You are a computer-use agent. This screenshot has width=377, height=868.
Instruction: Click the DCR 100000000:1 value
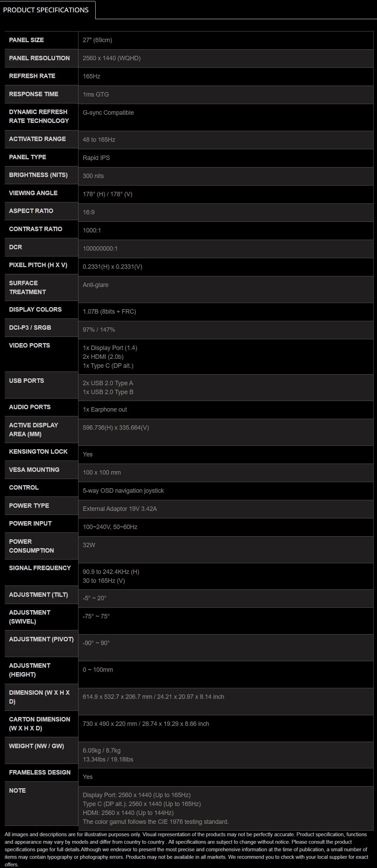[x=100, y=249]
